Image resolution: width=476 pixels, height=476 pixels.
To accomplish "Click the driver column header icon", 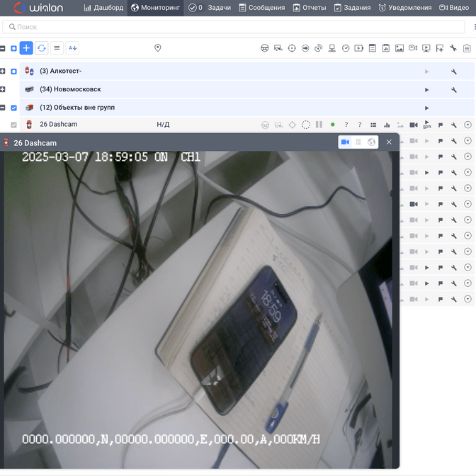I will point(265,48).
